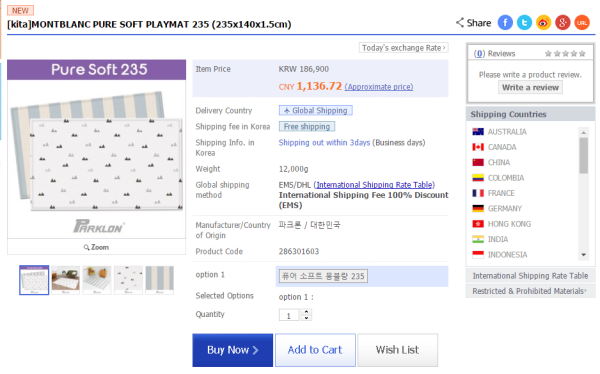This screenshot has width=600, height=374.
Task: Add item to Wish List
Action: click(398, 350)
